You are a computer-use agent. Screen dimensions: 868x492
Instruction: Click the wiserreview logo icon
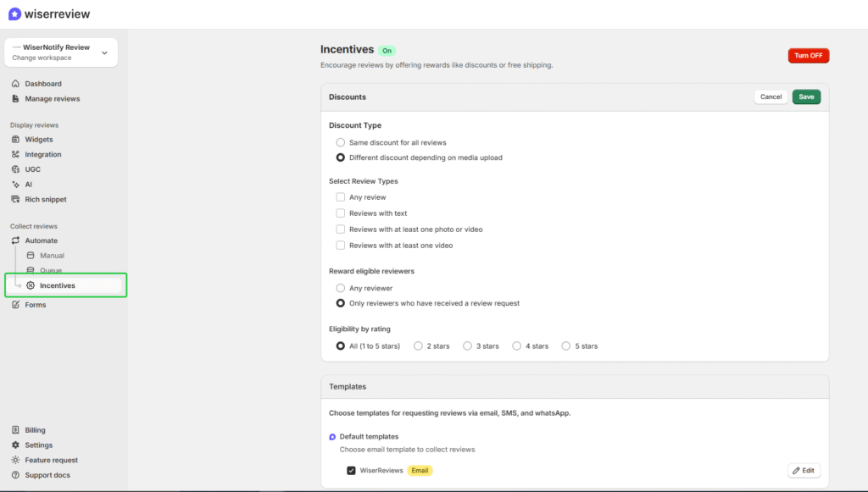[13, 14]
